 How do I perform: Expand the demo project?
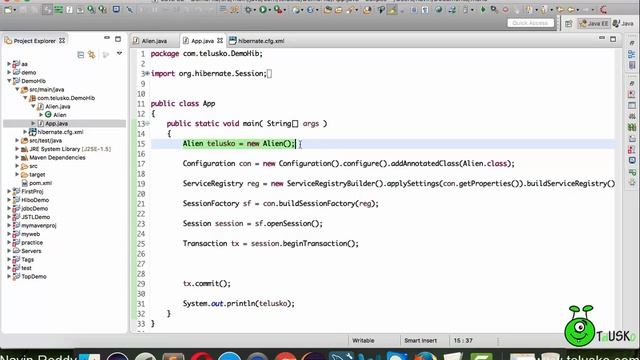pos(9,72)
